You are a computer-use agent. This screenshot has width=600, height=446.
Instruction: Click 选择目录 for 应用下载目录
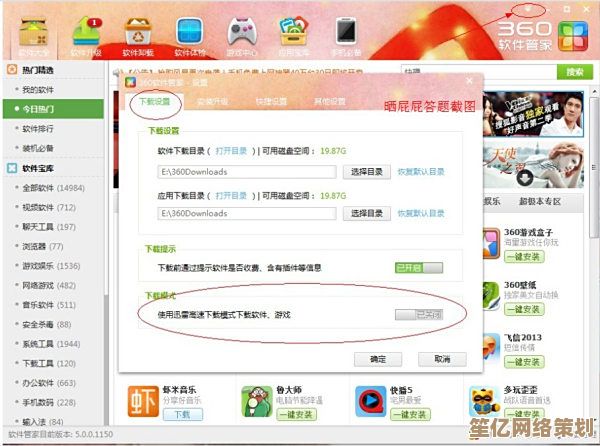tap(367, 213)
